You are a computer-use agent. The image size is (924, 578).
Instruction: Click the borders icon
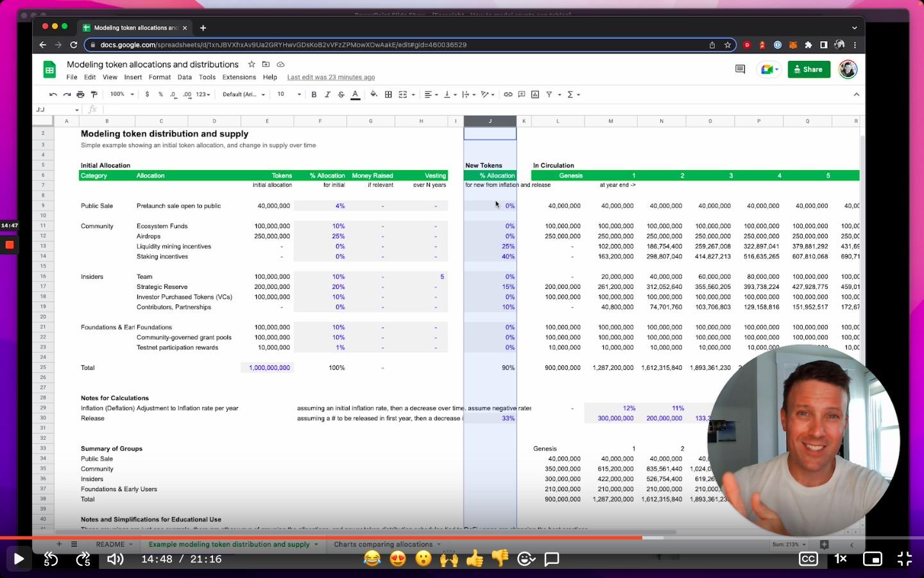click(x=388, y=94)
